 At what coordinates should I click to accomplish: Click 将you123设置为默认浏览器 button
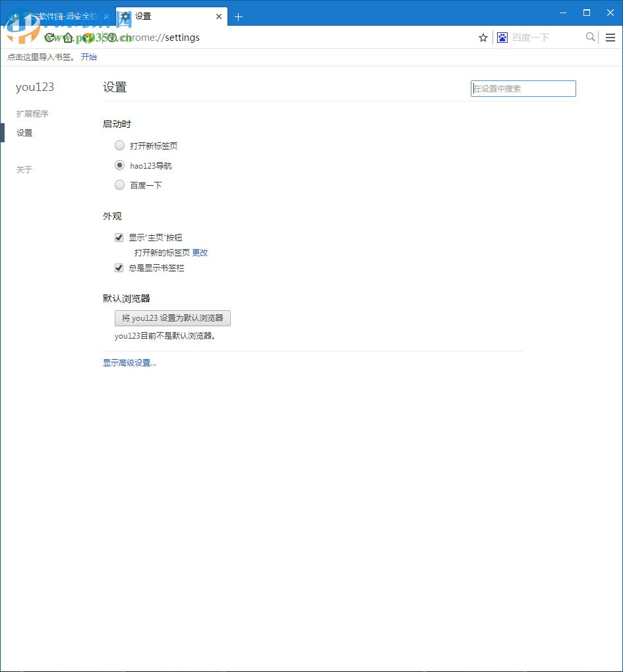pyautogui.click(x=172, y=318)
